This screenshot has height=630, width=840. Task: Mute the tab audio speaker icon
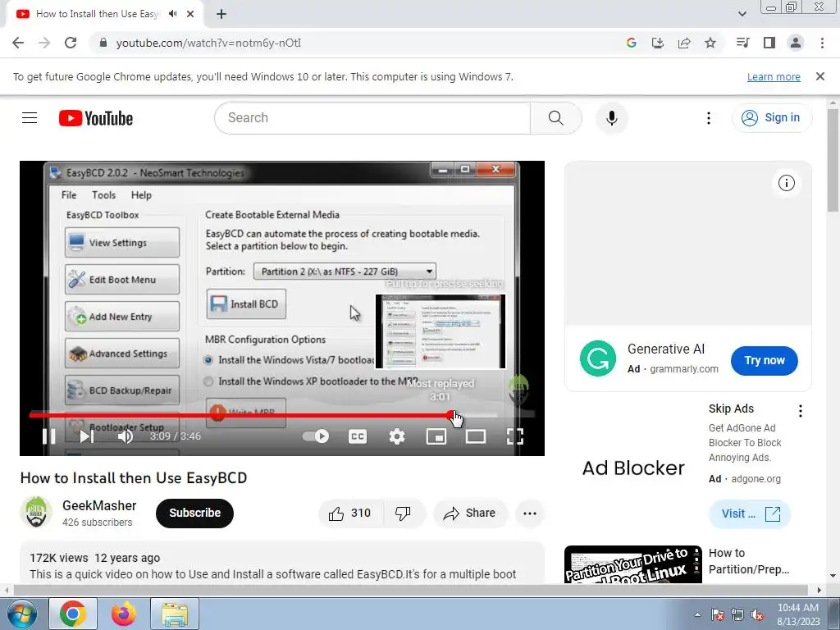(172, 14)
